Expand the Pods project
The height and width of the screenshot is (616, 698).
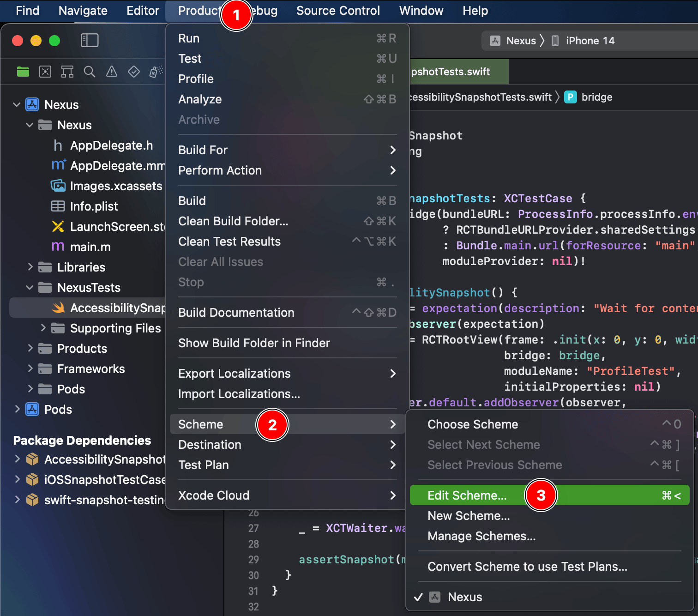coord(17,410)
